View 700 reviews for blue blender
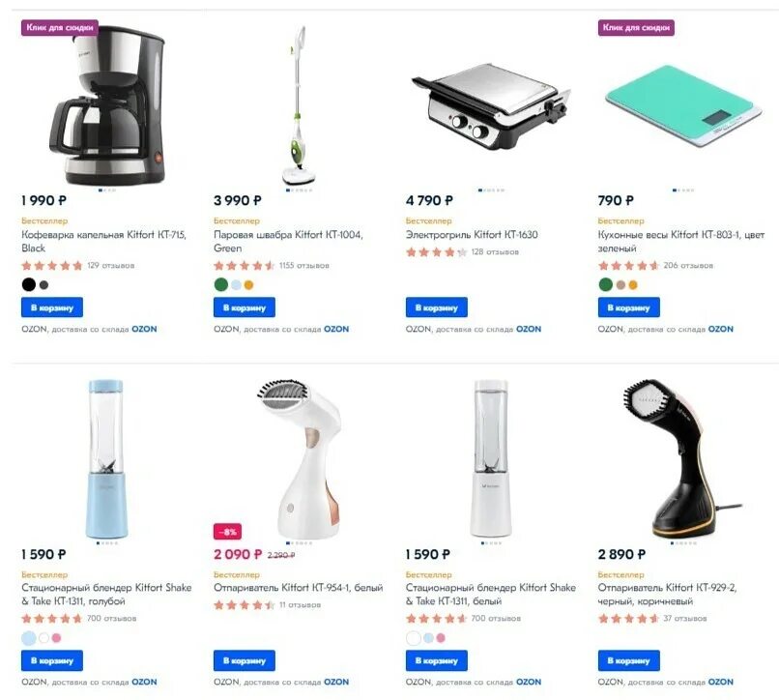 tap(111, 619)
